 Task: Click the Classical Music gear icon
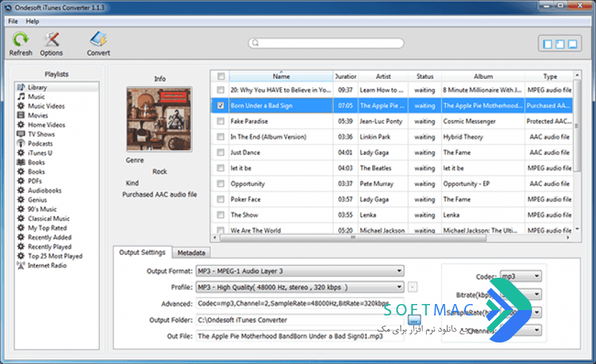pos(21,218)
